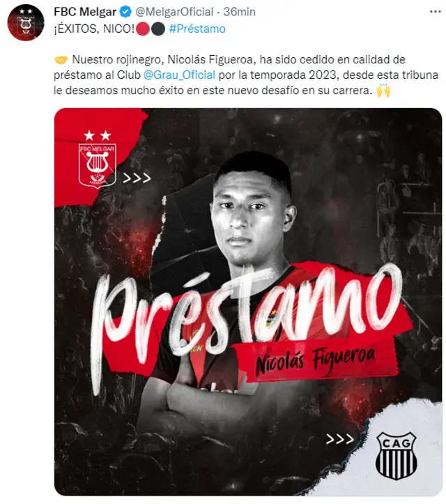This screenshot has width=446, height=504.
Task: Click the red circle emoji
Action: click(143, 29)
